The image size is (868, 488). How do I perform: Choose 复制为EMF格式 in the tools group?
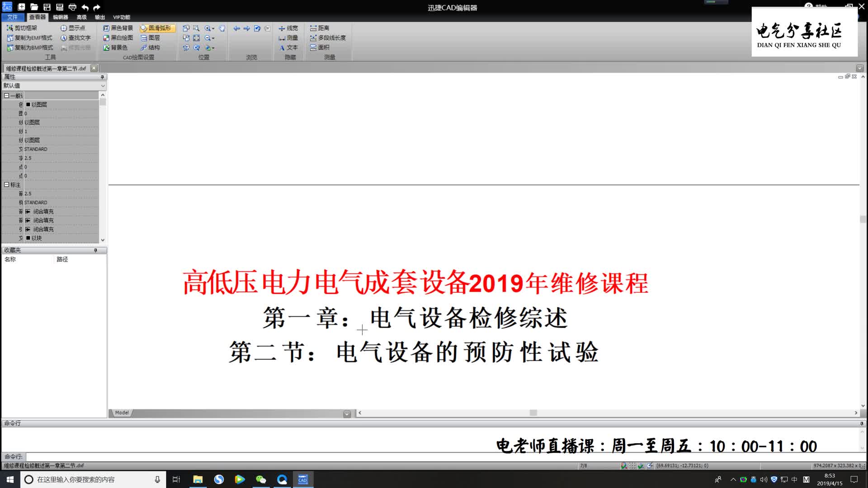[x=29, y=38]
